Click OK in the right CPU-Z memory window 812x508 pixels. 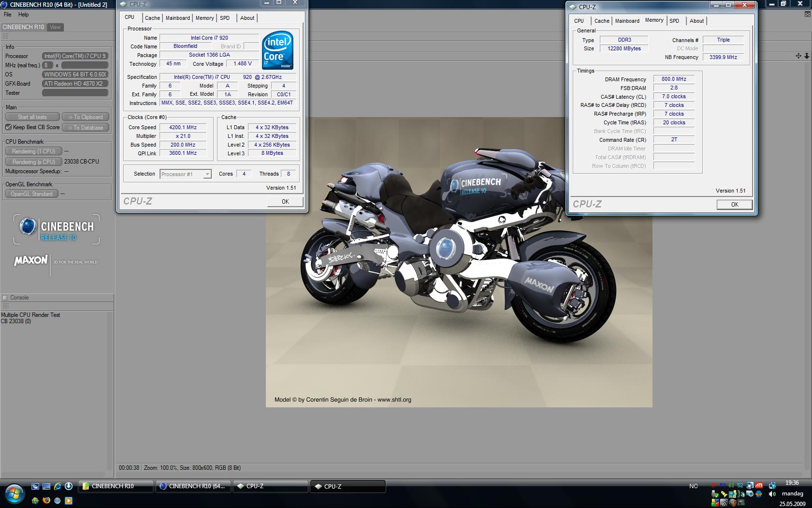(x=735, y=205)
